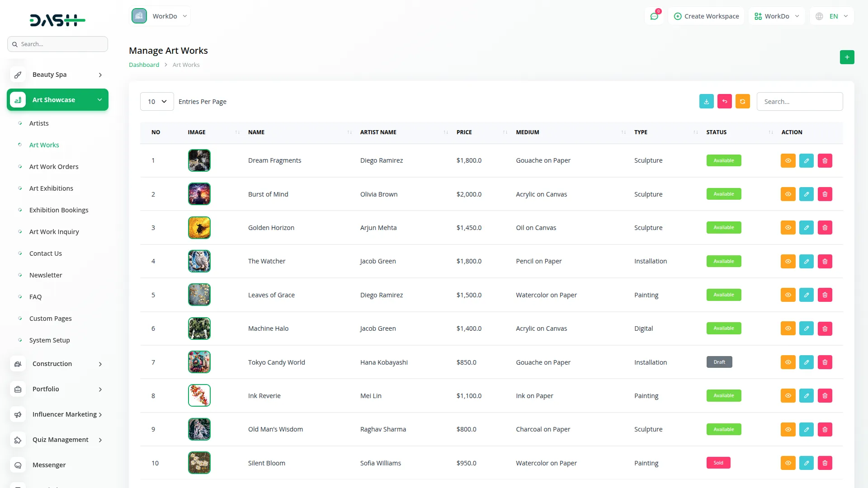The height and width of the screenshot is (488, 868).
Task: View The Watcher details with eye icon
Action: 788,262
